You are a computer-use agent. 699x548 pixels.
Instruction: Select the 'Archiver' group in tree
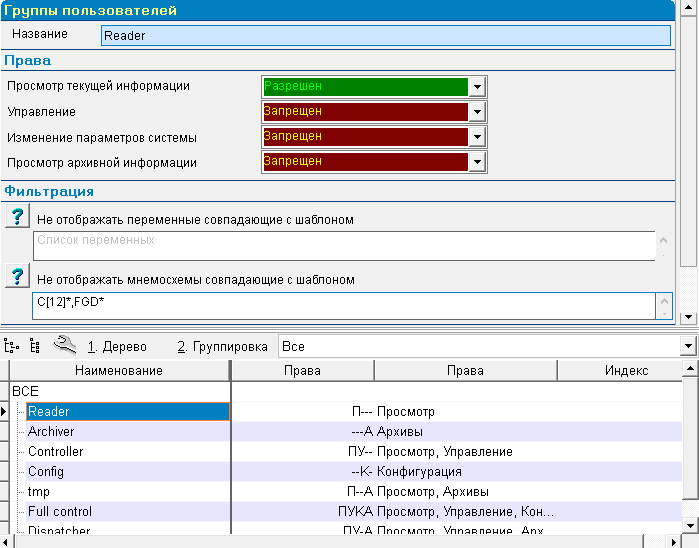click(x=51, y=431)
